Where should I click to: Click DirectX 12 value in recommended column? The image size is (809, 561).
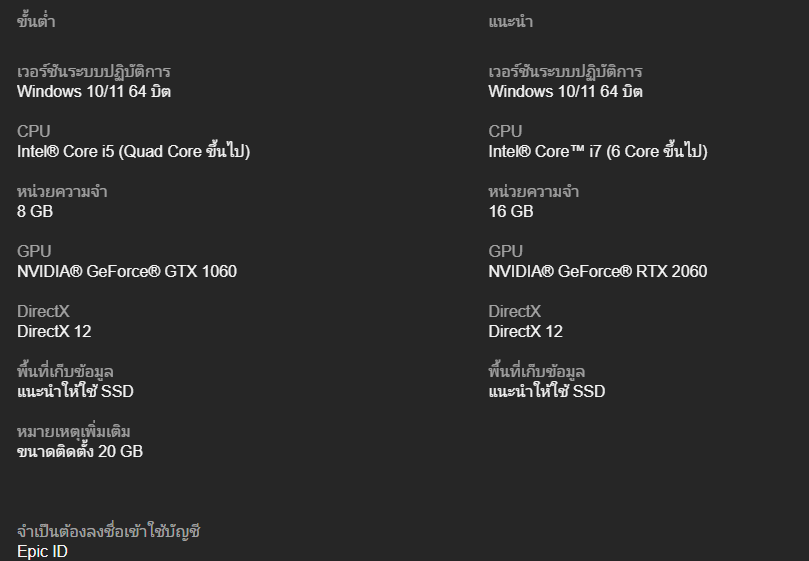[525, 332]
